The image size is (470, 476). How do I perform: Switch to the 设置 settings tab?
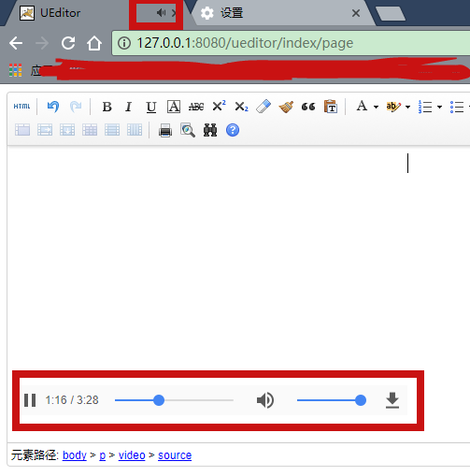232,13
